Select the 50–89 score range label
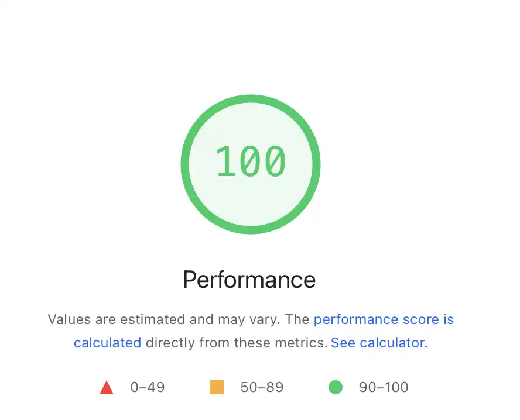Screen dimensions: 520x420 (262, 387)
